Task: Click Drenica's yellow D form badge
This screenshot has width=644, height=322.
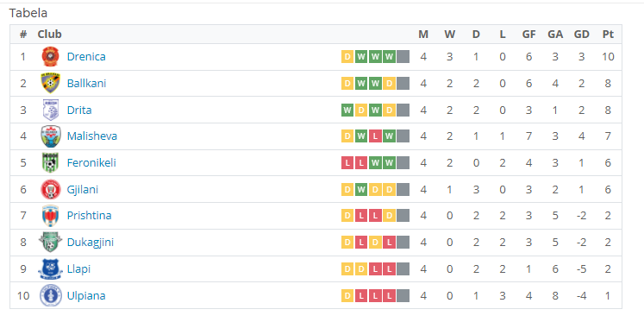Action: 347,57
